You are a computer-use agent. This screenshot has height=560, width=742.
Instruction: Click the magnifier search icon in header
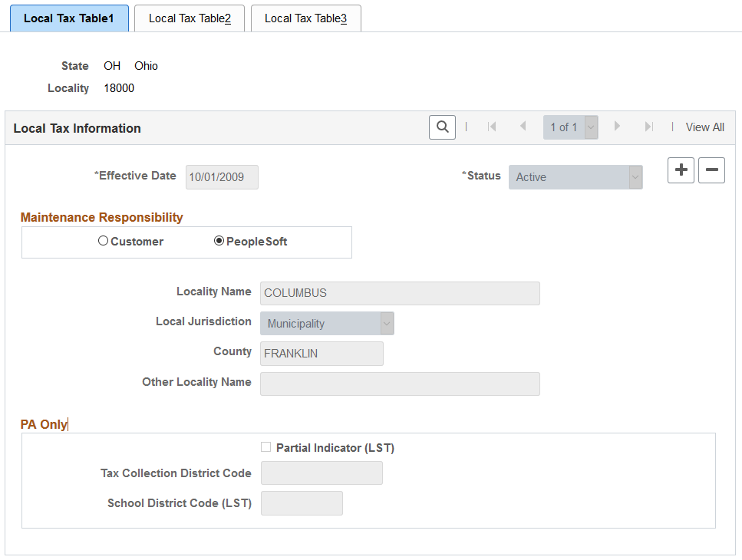click(442, 127)
